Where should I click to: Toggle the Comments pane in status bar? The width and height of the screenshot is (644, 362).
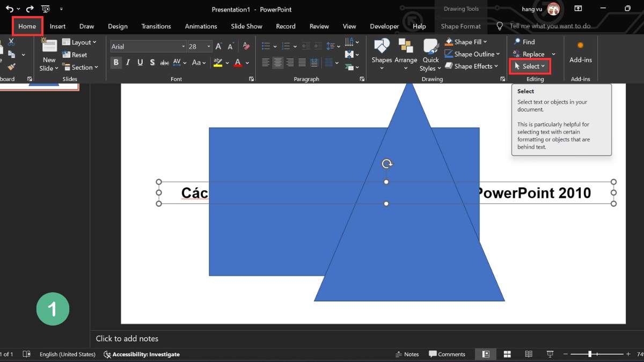(x=447, y=354)
